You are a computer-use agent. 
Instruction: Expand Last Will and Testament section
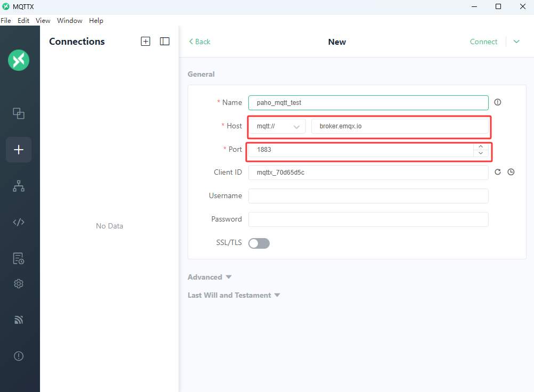233,295
